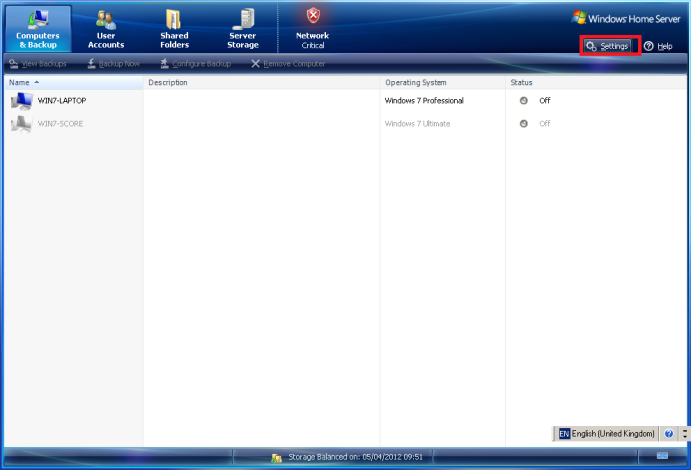Click the EN language bar indicator
Image resolution: width=691 pixels, height=470 pixels.
pos(564,434)
